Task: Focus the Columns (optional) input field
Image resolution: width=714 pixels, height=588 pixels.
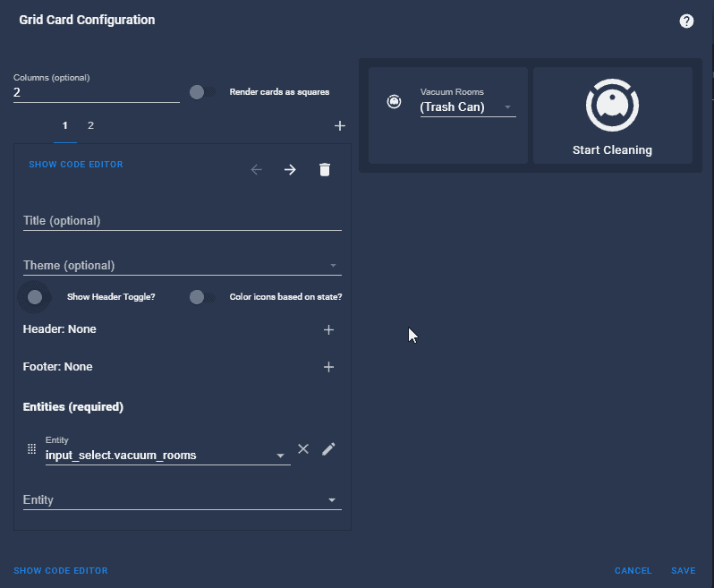Action: pyautogui.click(x=96, y=92)
